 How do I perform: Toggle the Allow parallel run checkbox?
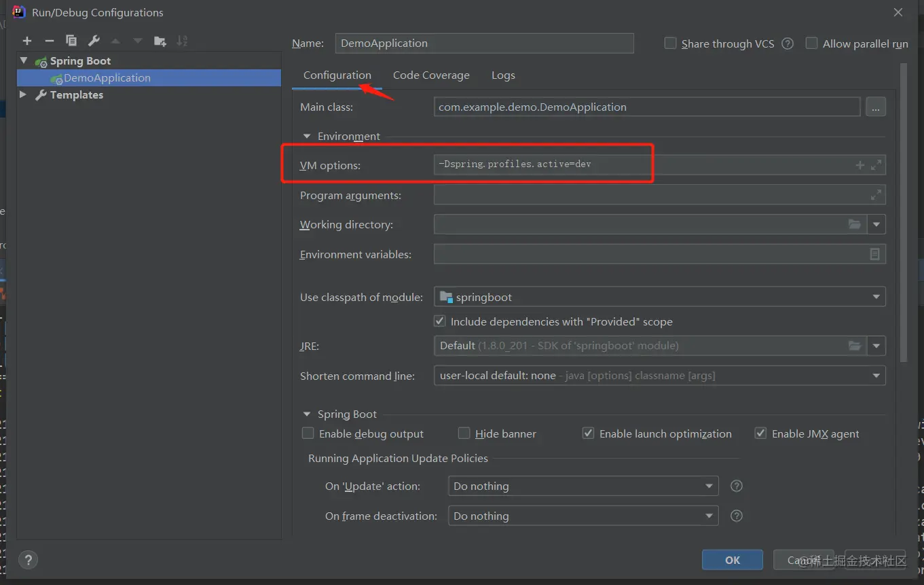click(x=811, y=43)
